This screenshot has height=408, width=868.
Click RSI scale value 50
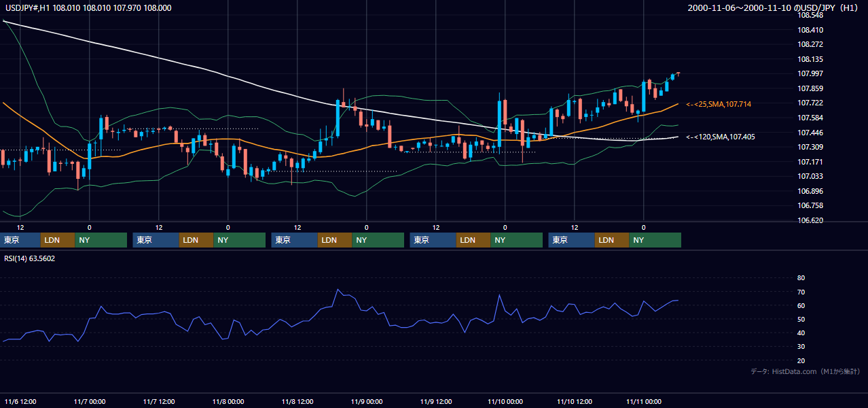tap(801, 320)
